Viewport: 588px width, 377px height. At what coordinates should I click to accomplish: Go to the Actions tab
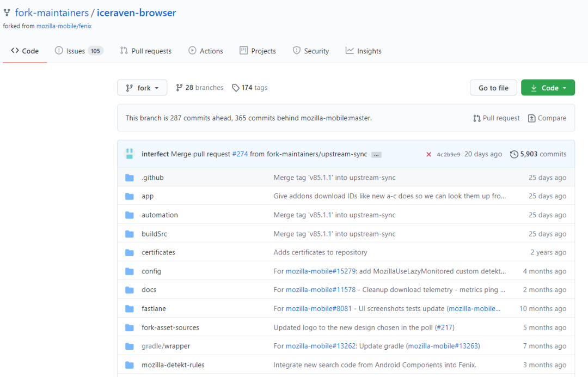[x=205, y=51]
